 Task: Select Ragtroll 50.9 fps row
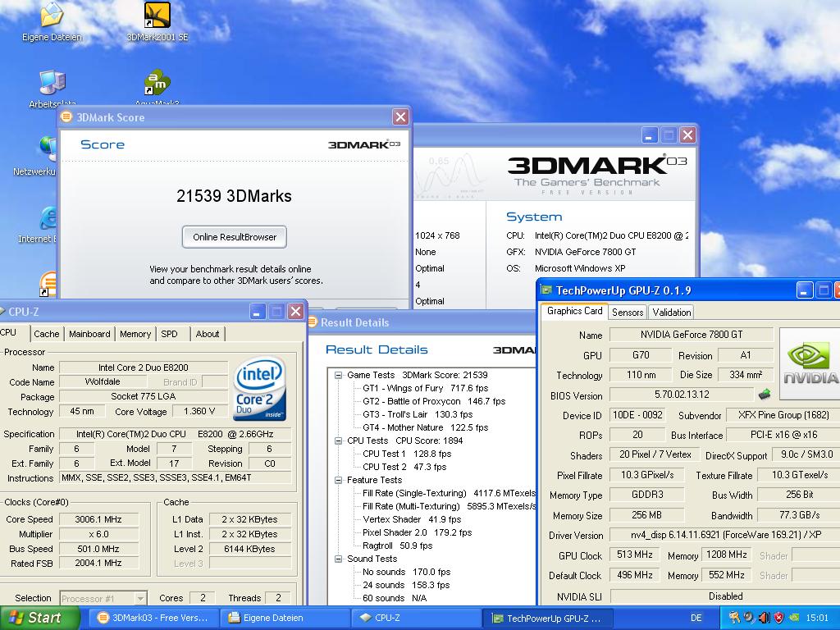398,546
